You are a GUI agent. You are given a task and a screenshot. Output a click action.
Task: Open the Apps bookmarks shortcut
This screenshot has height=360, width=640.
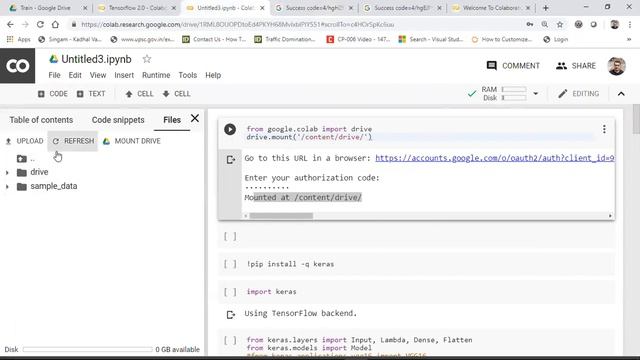click(x=19, y=39)
